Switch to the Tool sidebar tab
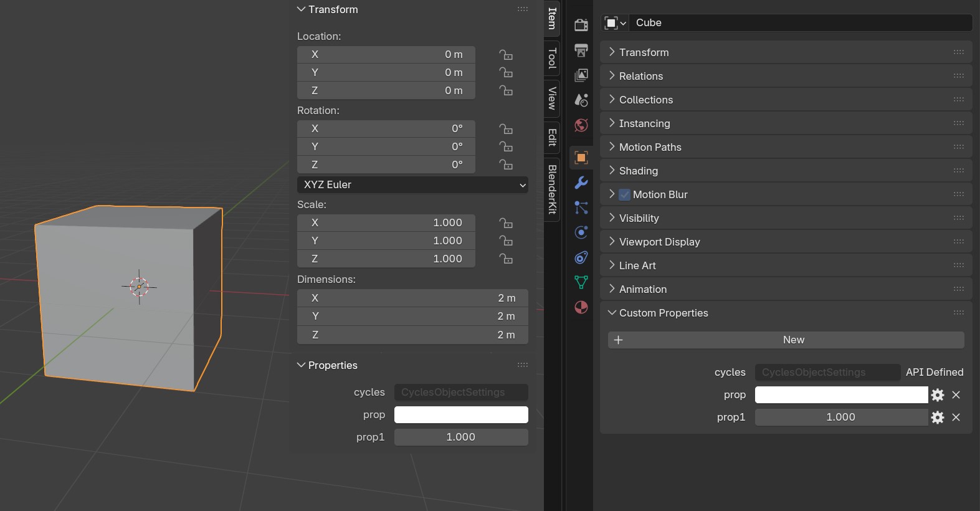Image resolution: width=980 pixels, height=511 pixels. coord(552,59)
